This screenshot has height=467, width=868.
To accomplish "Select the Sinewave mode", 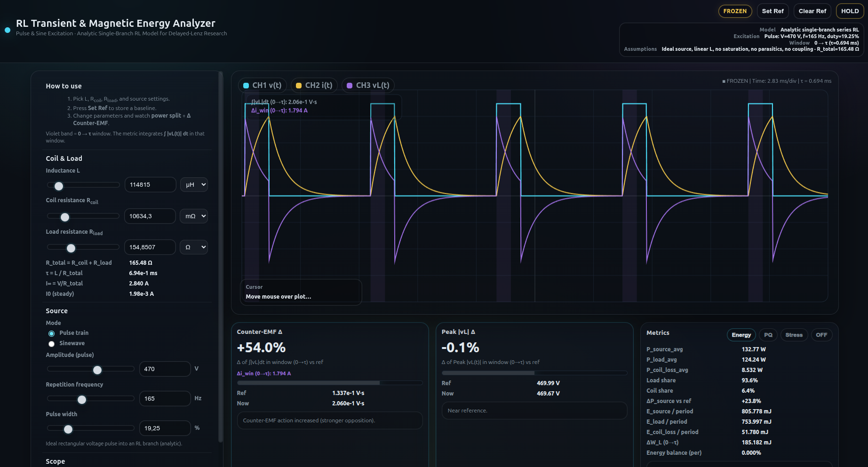I will pos(52,344).
